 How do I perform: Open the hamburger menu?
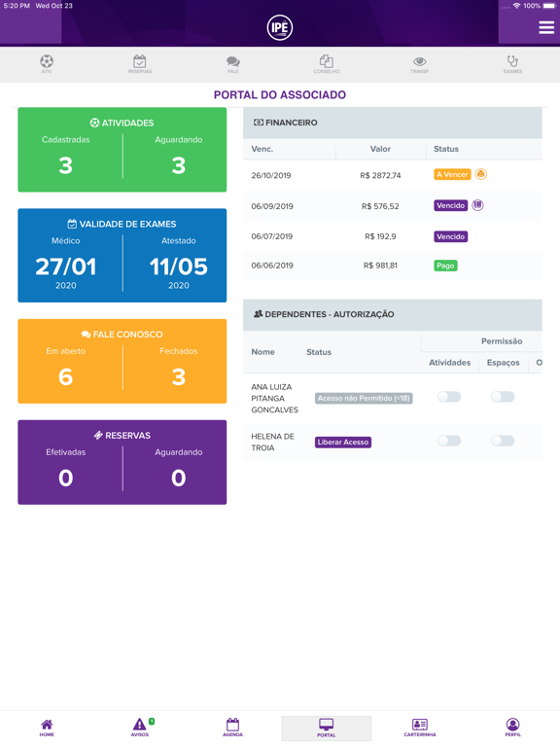coord(546,27)
